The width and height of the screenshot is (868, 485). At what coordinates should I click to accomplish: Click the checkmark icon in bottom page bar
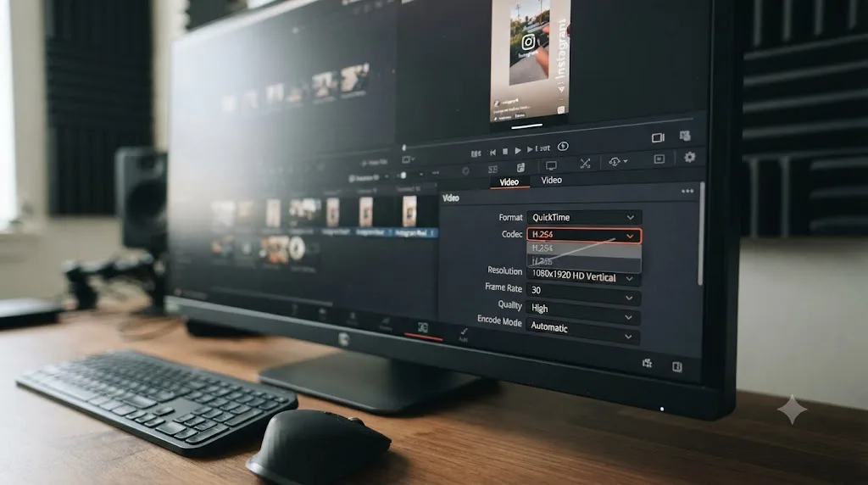[x=464, y=332]
